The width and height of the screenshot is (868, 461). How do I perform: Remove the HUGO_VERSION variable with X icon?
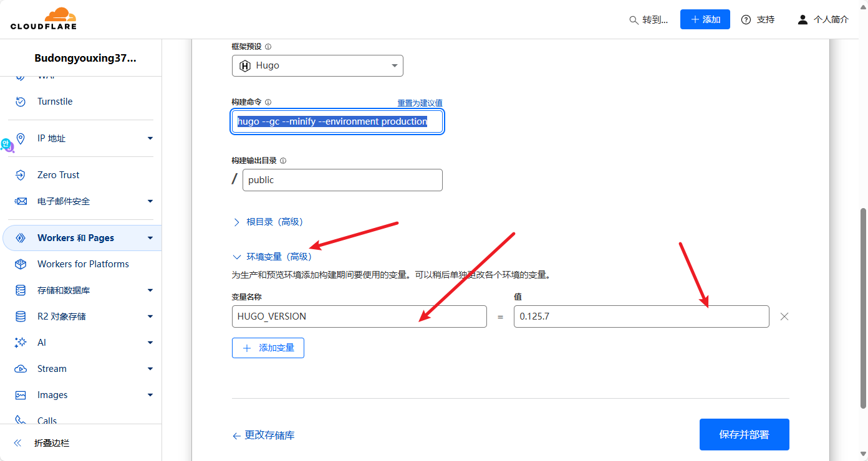784,316
